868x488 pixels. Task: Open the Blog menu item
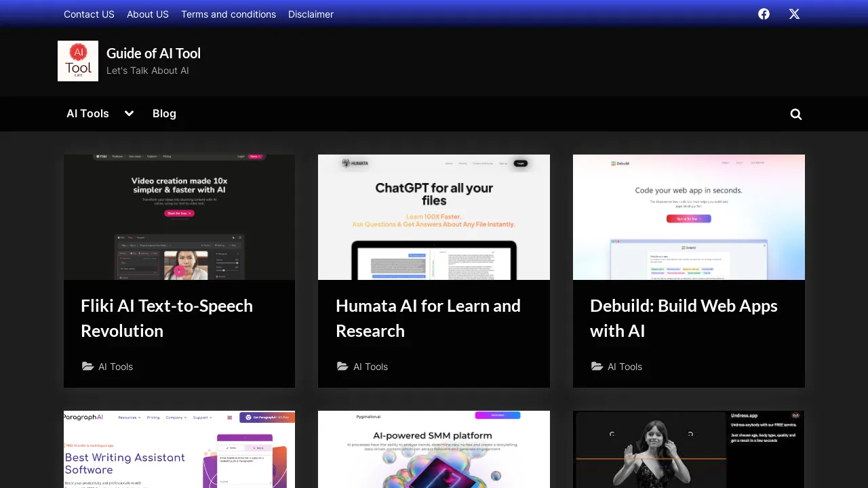click(164, 113)
